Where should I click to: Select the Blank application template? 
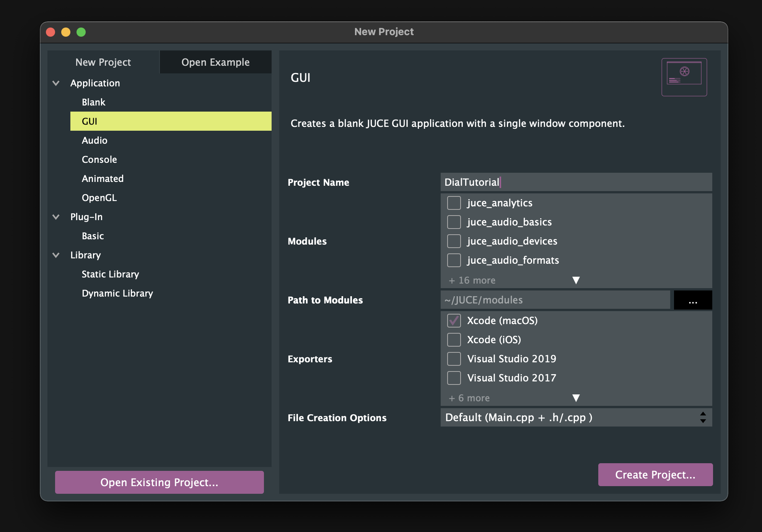pos(171,102)
